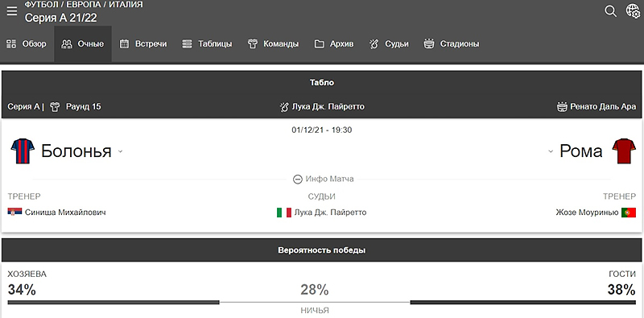Open coach Жозе Моуринью link
Screen dimensions: 644x318
pos(587,213)
